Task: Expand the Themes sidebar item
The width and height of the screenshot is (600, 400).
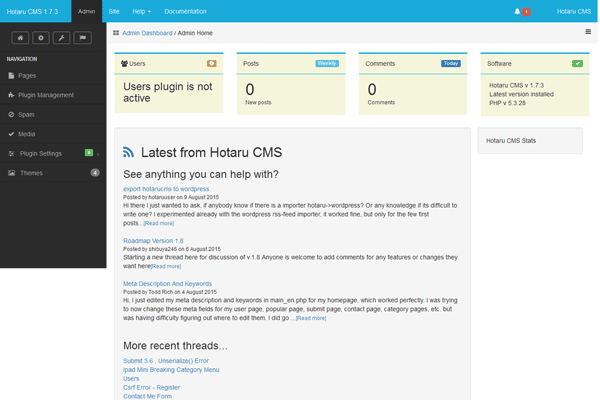Action: tap(31, 173)
